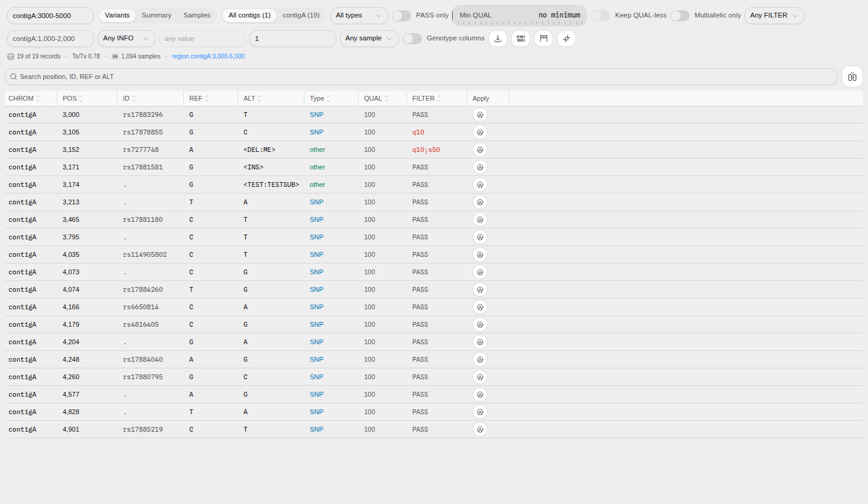Click the Apply icon for rs17883296 row
The image size is (868, 504).
(x=480, y=115)
